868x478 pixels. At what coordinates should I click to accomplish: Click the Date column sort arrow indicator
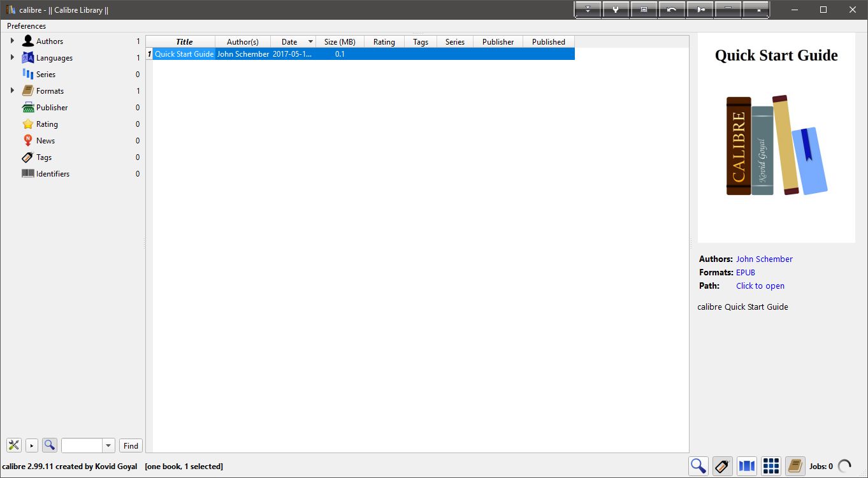click(311, 42)
